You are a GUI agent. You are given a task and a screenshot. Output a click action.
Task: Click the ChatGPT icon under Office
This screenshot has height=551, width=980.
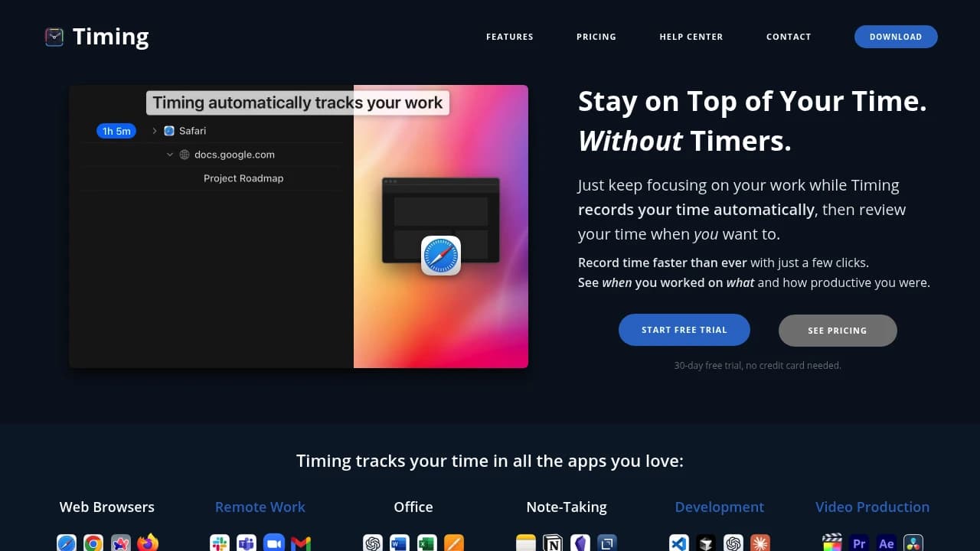click(x=373, y=543)
